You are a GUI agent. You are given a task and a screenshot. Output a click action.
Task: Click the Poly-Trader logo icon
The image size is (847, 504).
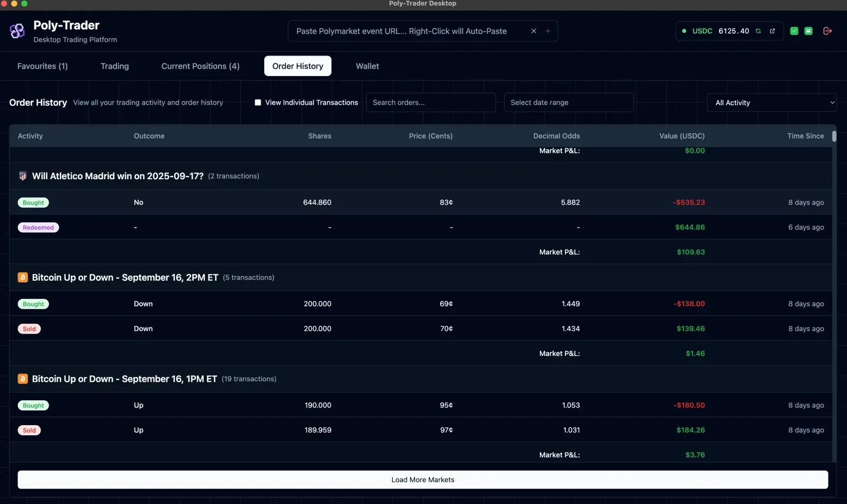(x=17, y=31)
